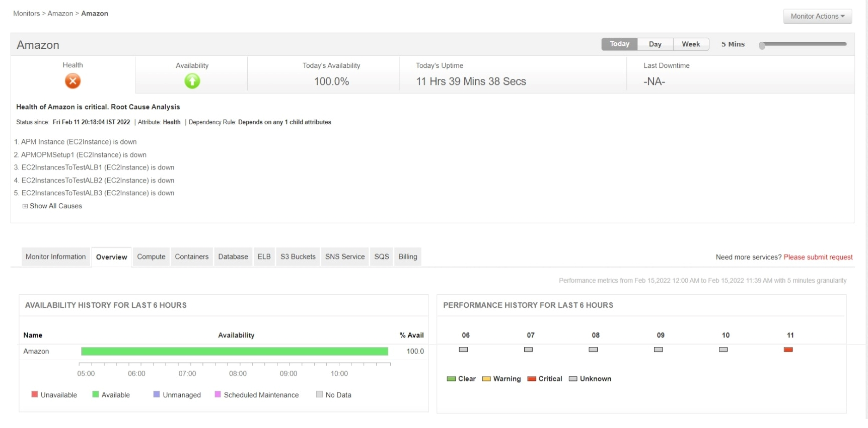Click the gray Unknown legend swatch
The width and height of the screenshot is (868, 428).
pyautogui.click(x=573, y=379)
